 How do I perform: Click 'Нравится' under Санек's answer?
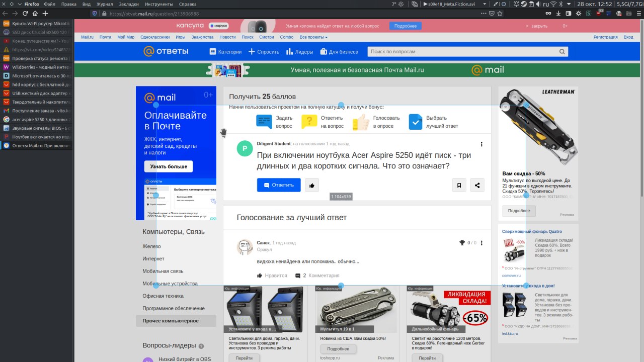point(272,276)
